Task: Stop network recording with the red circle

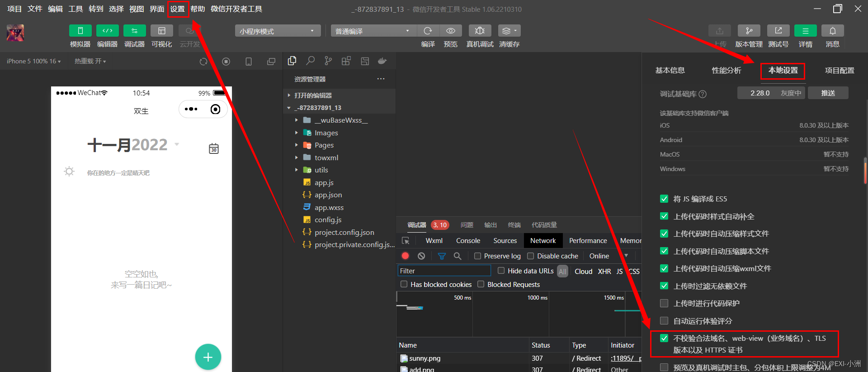Action: (406, 256)
